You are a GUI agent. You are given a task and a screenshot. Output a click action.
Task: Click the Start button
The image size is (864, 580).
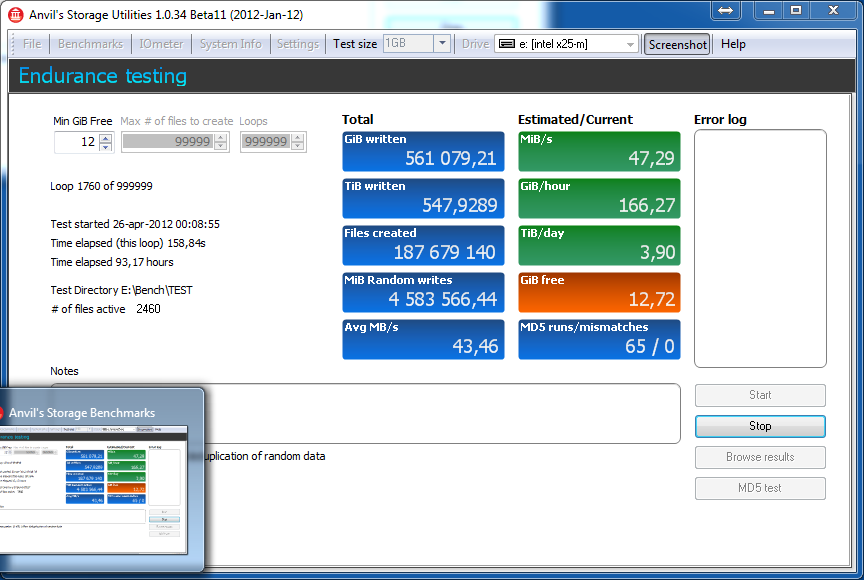click(x=760, y=395)
